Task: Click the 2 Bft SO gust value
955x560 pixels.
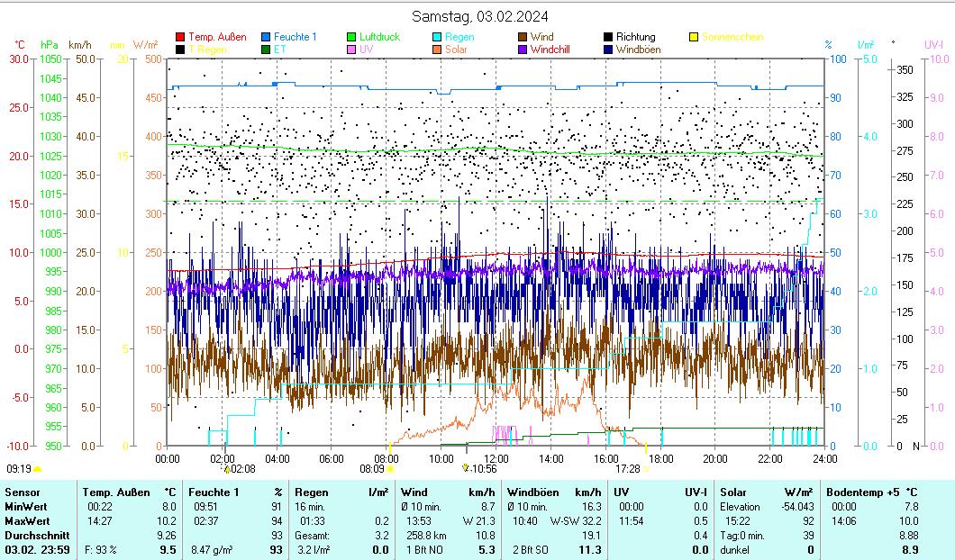Action: 530,550
